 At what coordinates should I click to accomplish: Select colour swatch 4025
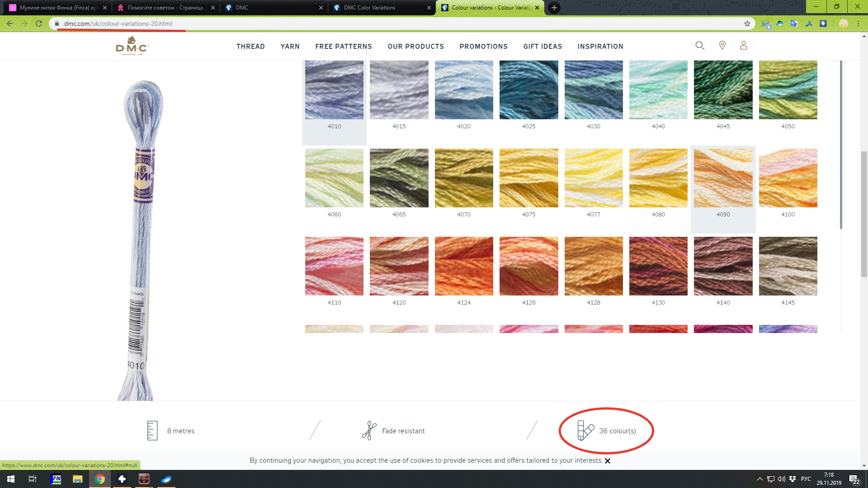tap(528, 90)
